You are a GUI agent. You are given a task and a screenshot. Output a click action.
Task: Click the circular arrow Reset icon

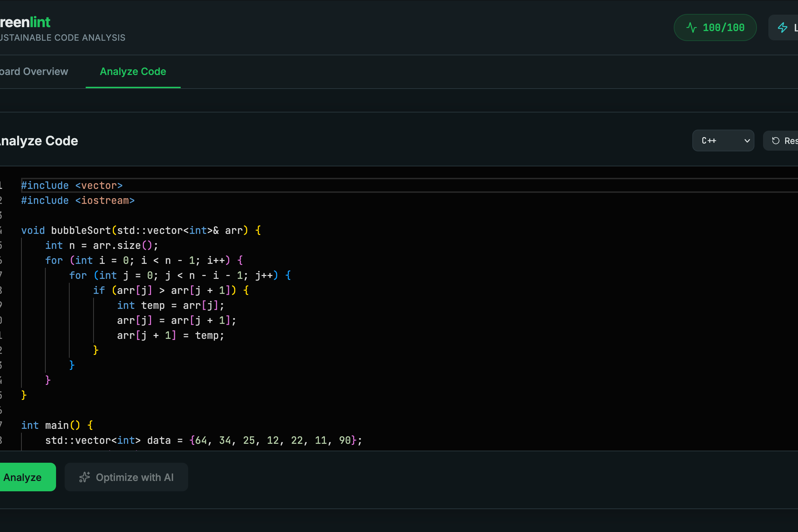point(776,141)
